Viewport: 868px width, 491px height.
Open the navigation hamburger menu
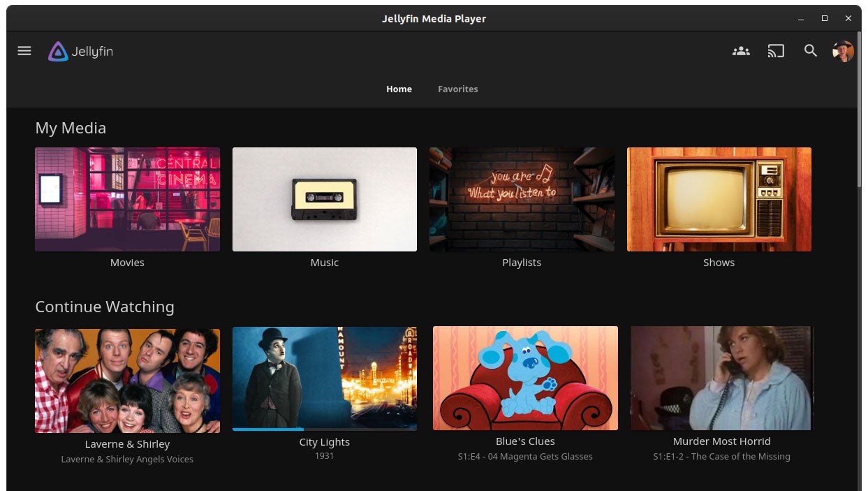[x=24, y=50]
